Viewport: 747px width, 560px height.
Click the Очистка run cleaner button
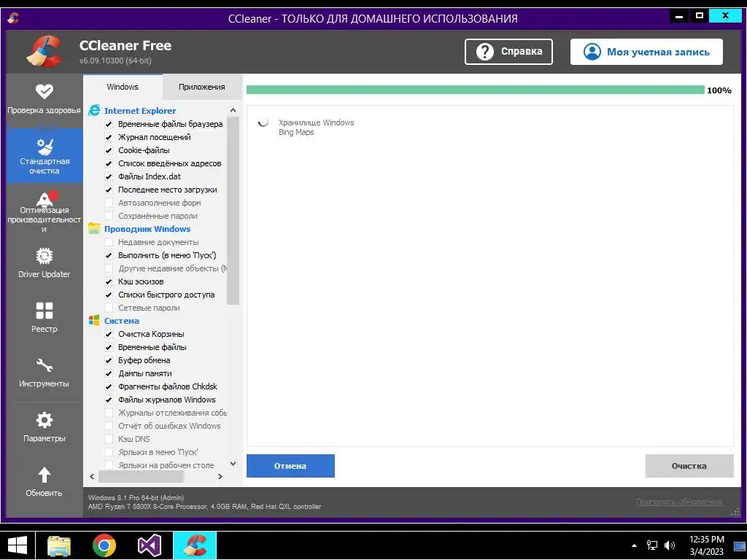(x=689, y=466)
